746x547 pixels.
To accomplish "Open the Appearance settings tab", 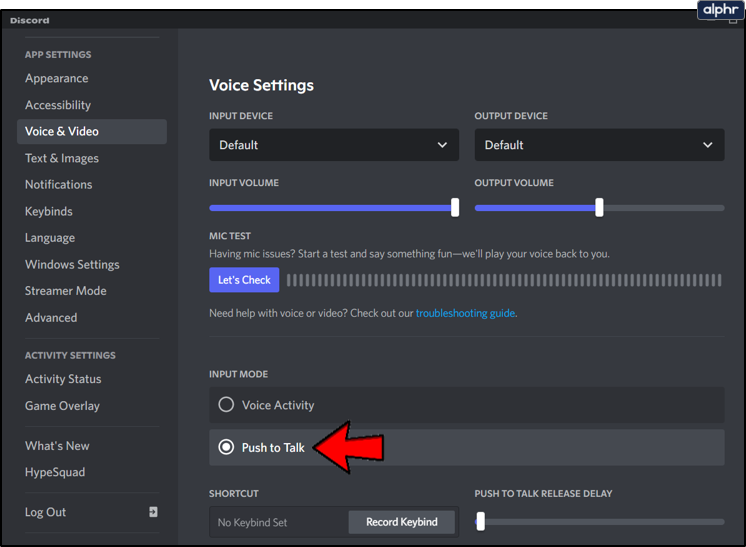I will tap(57, 78).
